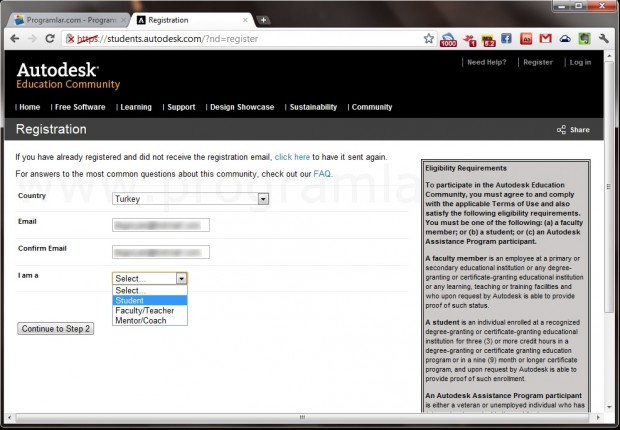This screenshot has width=620, height=430.
Task: Open the Gmail extension icon
Action: [x=545, y=38]
